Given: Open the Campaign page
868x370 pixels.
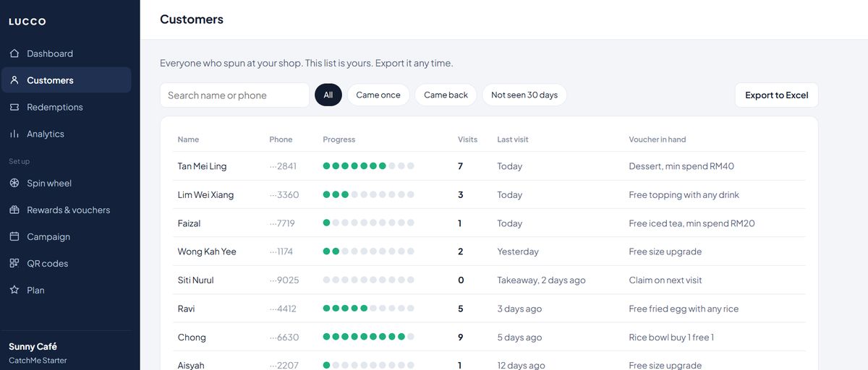Looking at the screenshot, I should [67, 236].
